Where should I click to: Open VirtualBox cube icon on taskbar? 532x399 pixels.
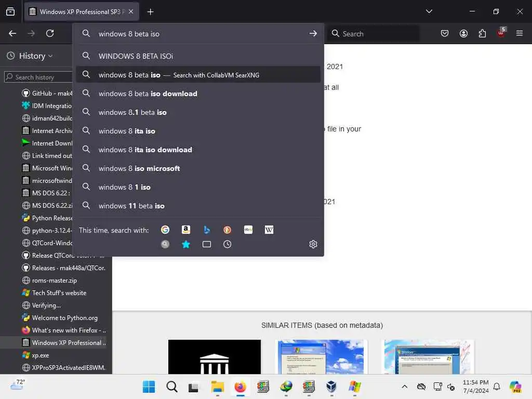pos(331,387)
